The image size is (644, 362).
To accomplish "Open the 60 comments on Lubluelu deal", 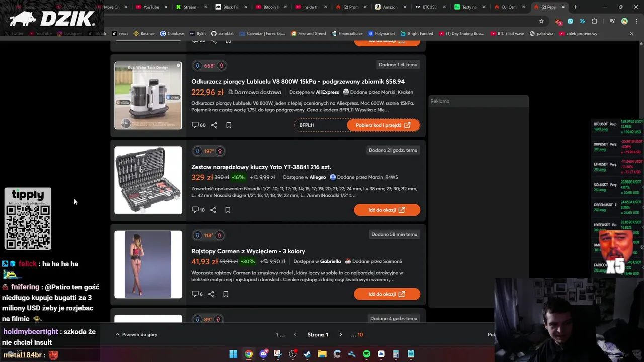I will click(x=198, y=125).
